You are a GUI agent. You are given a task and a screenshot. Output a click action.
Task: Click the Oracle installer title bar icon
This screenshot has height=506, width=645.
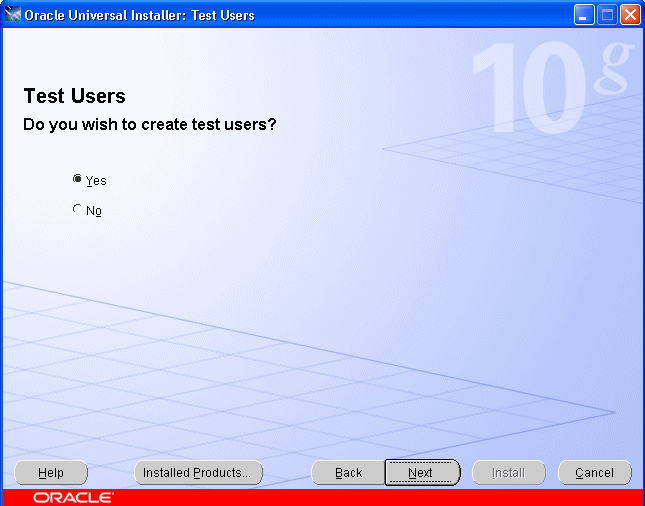click(12, 15)
